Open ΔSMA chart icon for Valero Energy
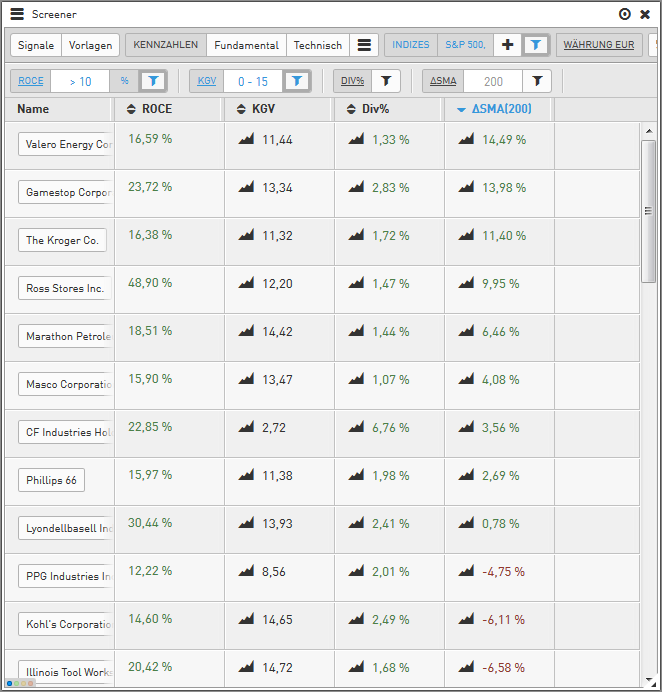 466,139
